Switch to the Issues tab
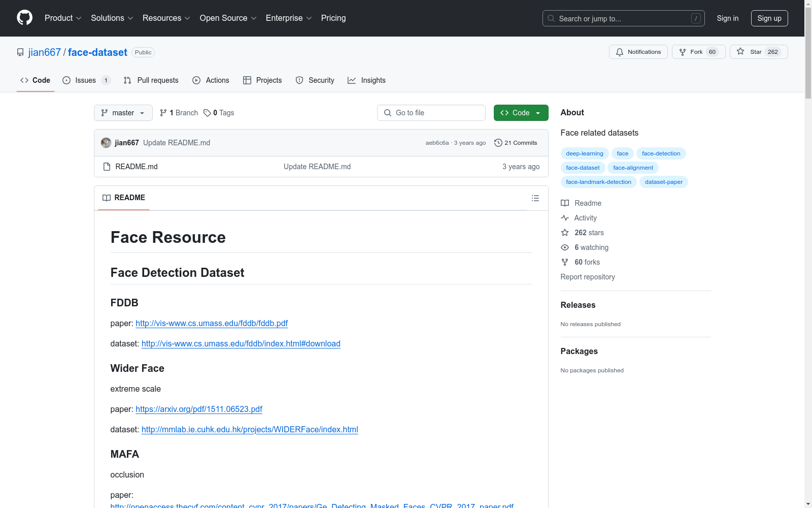 pyautogui.click(x=86, y=80)
